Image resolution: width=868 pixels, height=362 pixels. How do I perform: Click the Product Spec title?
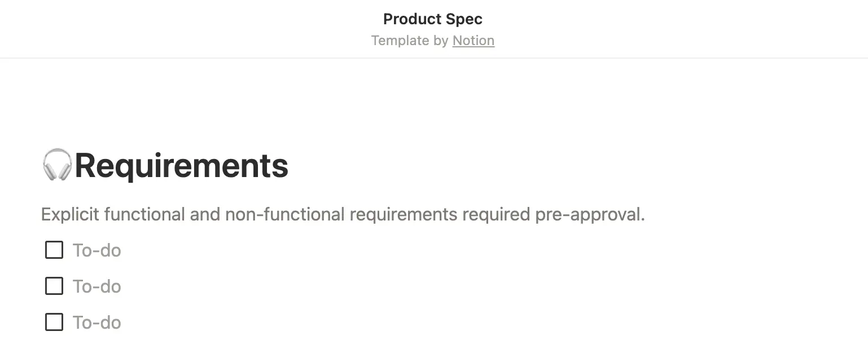[433, 19]
